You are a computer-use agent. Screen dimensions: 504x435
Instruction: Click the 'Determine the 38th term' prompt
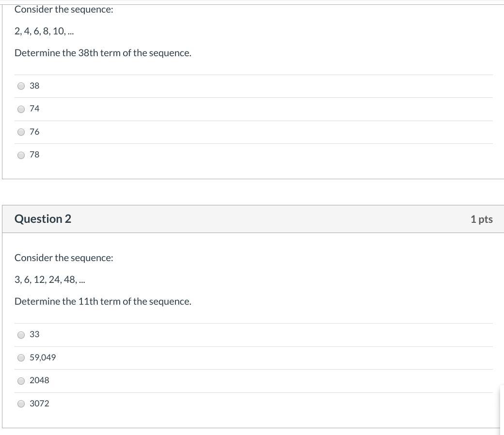tap(103, 53)
